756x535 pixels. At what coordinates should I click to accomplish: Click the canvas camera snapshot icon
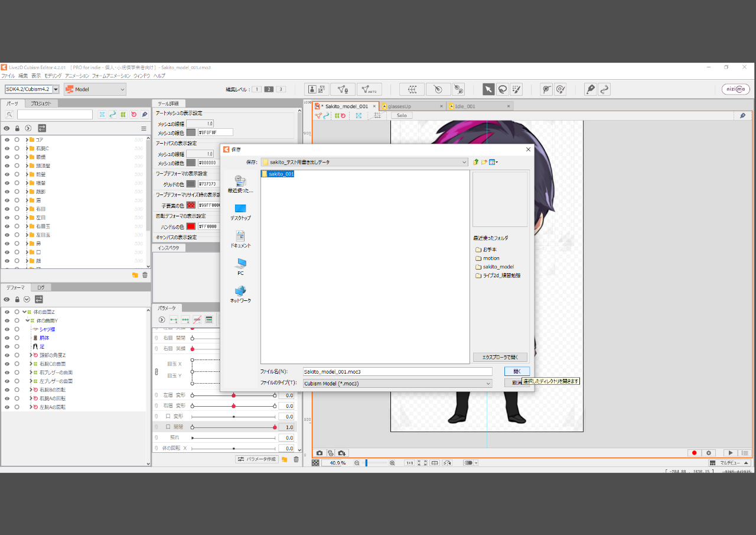(320, 453)
